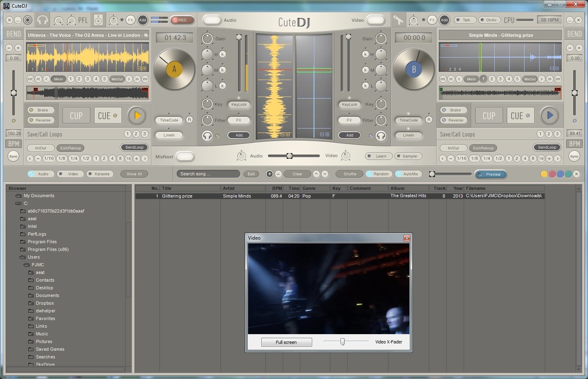Screen dimensions: 588x379
Task: Toggle the Video mode switch at top
Action: 375,20
